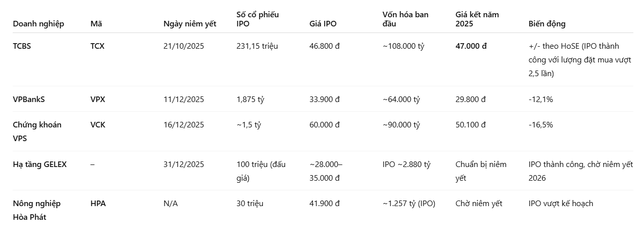The image size is (644, 232).
Task: Click the listing date 21/10/2025
Action: tap(184, 46)
